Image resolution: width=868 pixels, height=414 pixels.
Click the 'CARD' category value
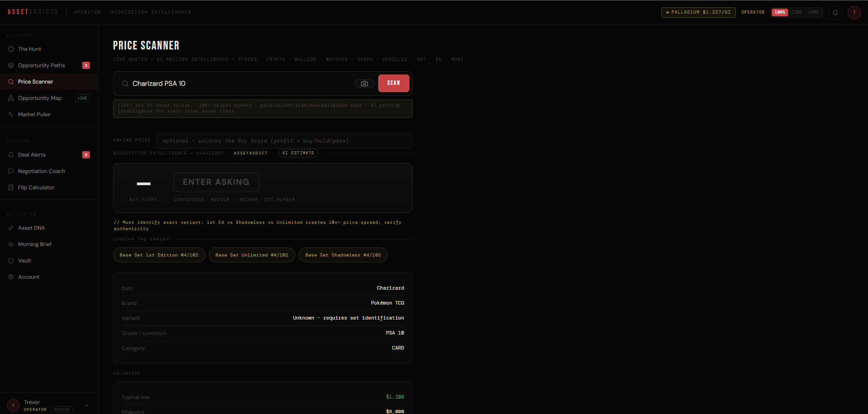(x=398, y=348)
